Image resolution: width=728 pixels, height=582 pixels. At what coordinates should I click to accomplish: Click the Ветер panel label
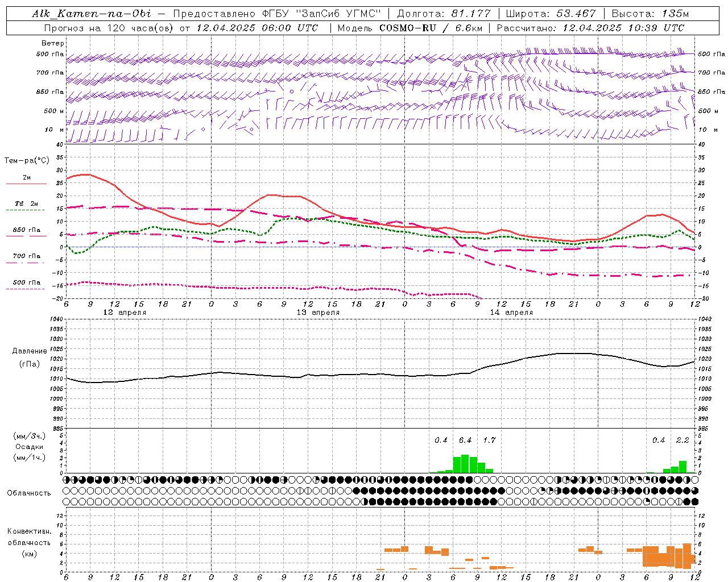click(53, 43)
